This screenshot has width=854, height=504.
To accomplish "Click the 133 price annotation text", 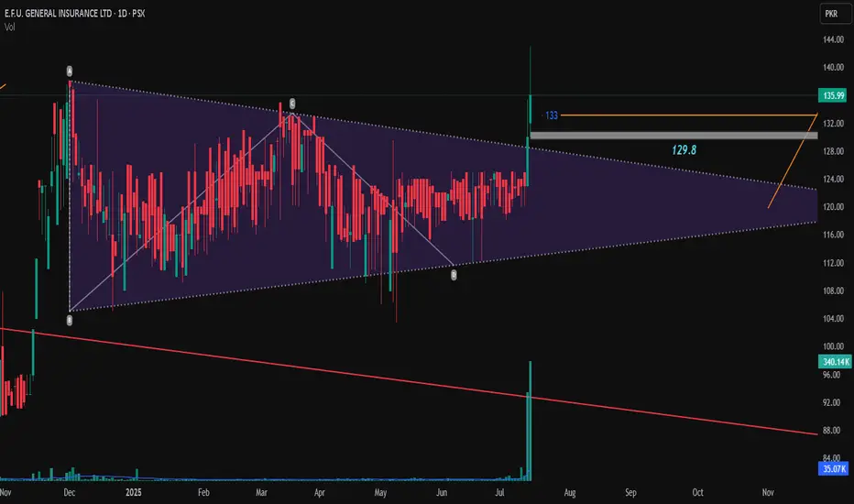I will tap(552, 115).
